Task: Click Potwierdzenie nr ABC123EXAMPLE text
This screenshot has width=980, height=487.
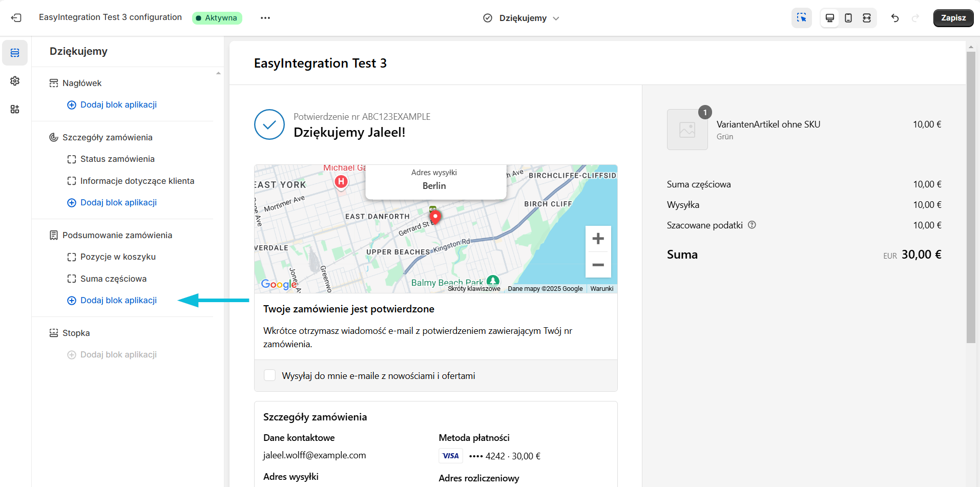Action: click(362, 117)
